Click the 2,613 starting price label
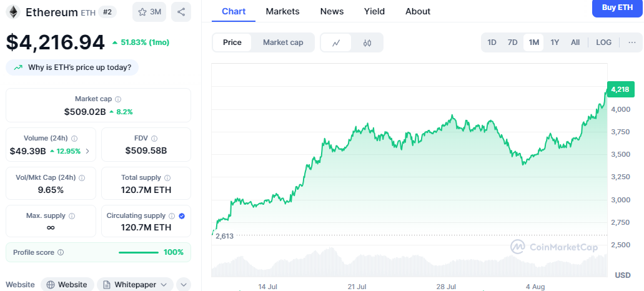The width and height of the screenshot is (644, 291). pos(224,237)
